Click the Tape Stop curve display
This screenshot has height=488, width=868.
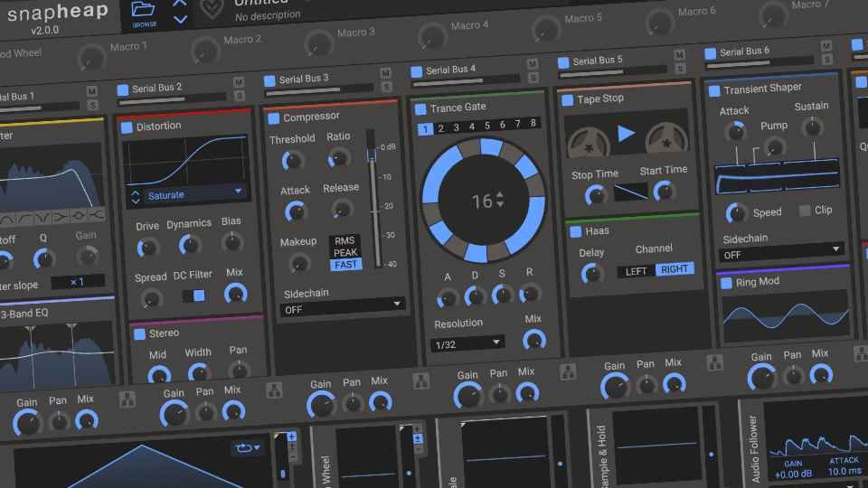pos(631,192)
